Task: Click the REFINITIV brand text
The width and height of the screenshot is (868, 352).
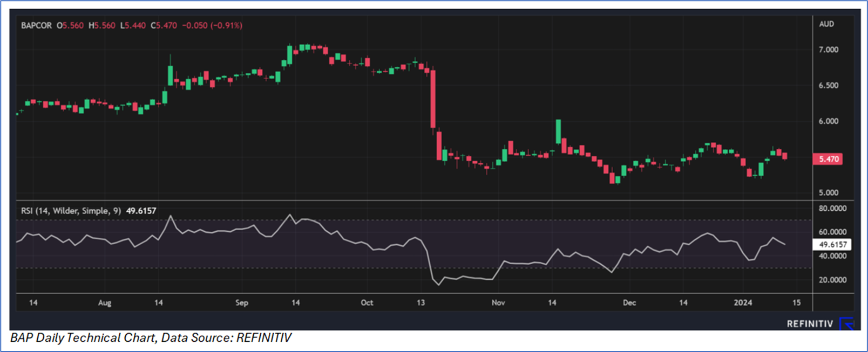Action: (810, 324)
